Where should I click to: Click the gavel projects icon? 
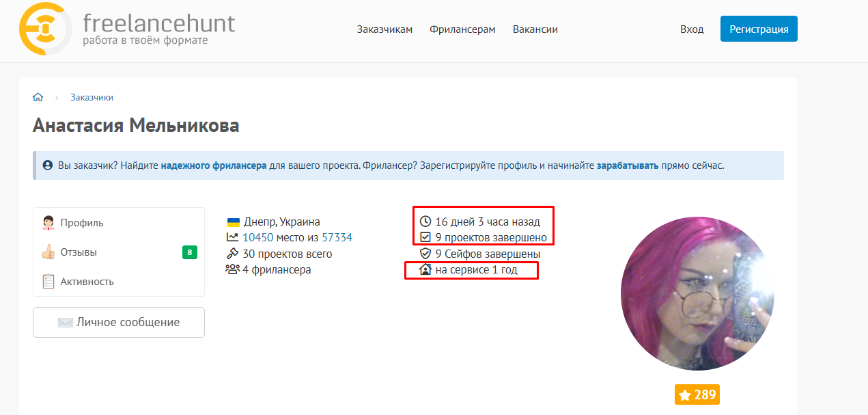coord(232,254)
